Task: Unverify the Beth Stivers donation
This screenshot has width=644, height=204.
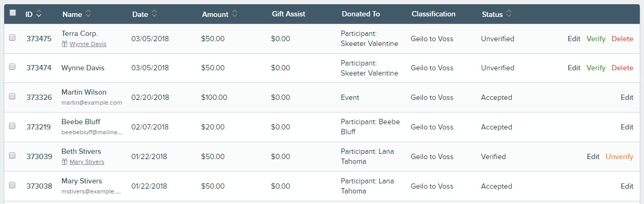Action: (619, 157)
